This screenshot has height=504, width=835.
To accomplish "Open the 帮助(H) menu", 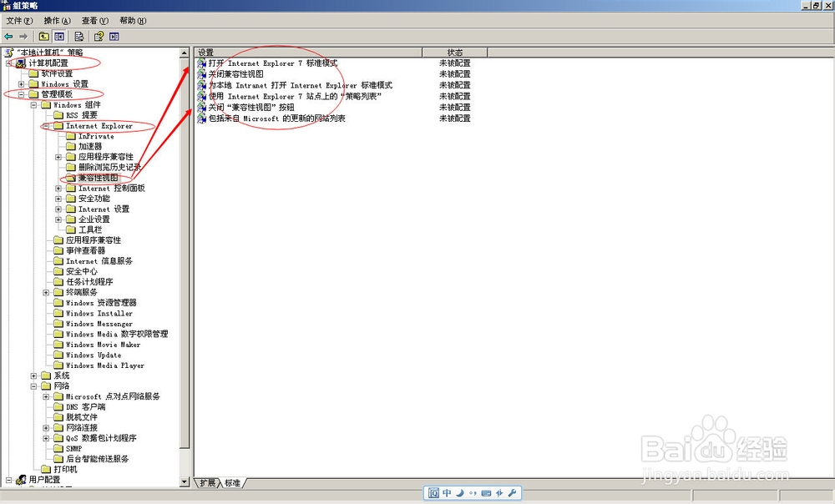I will 133,21.
